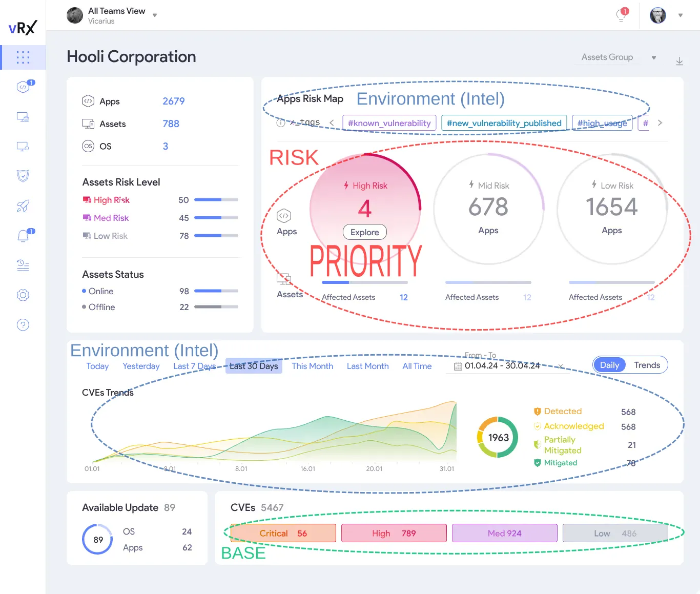Select the dashboard grid icon in sidebar
The width and height of the screenshot is (700, 594).
(x=23, y=57)
